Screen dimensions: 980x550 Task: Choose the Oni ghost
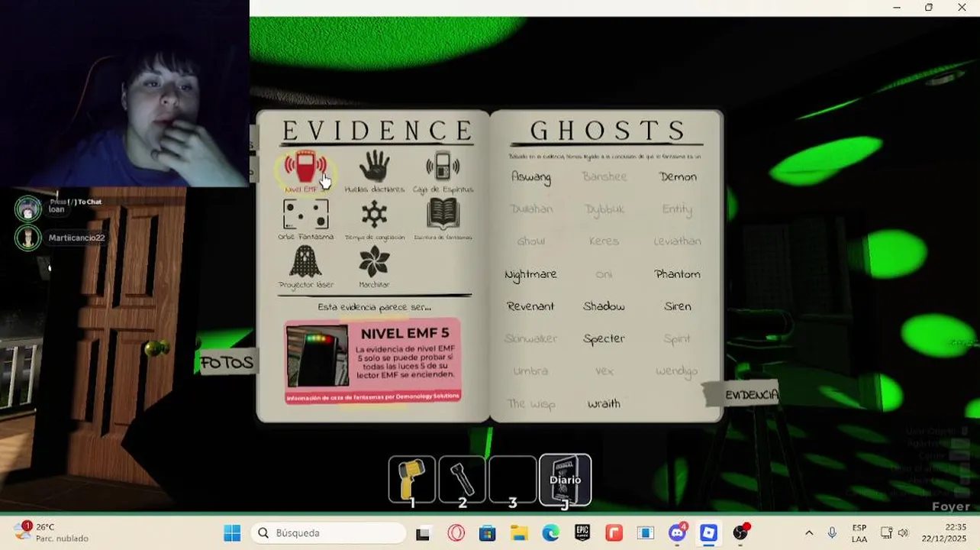pos(604,273)
